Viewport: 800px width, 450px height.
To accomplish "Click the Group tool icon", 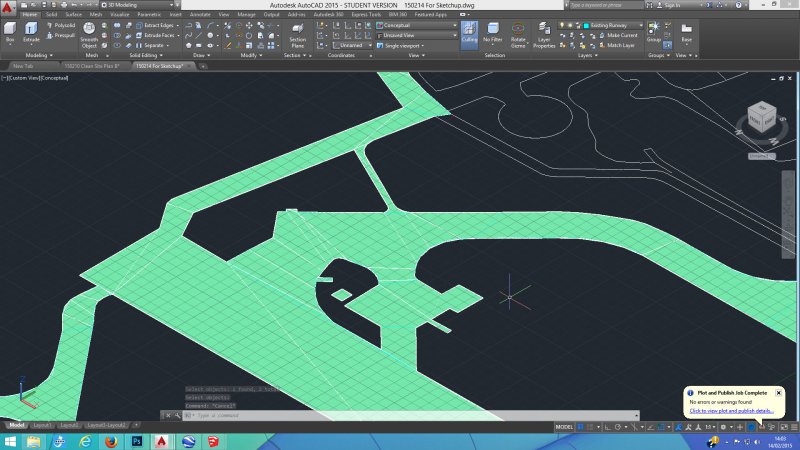I will 653,33.
